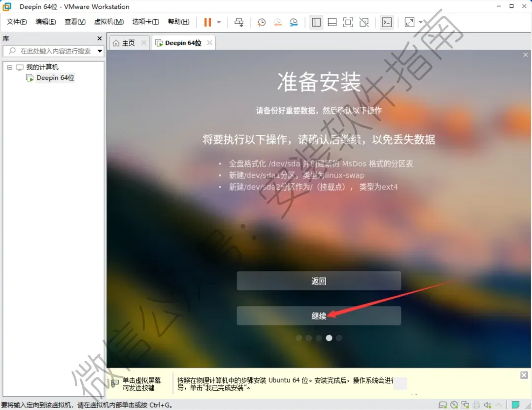Open the 选项卡(T) menu
532x410 pixels.
point(145,22)
